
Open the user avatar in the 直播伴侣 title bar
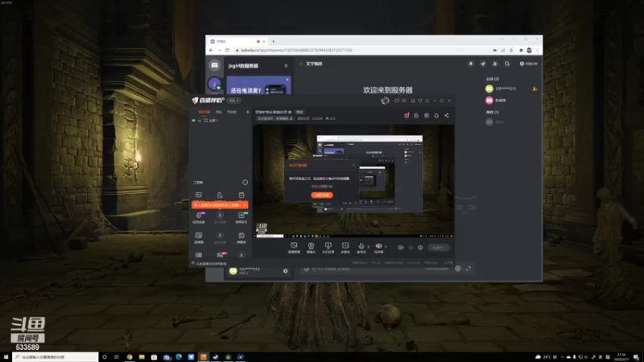(x=385, y=101)
